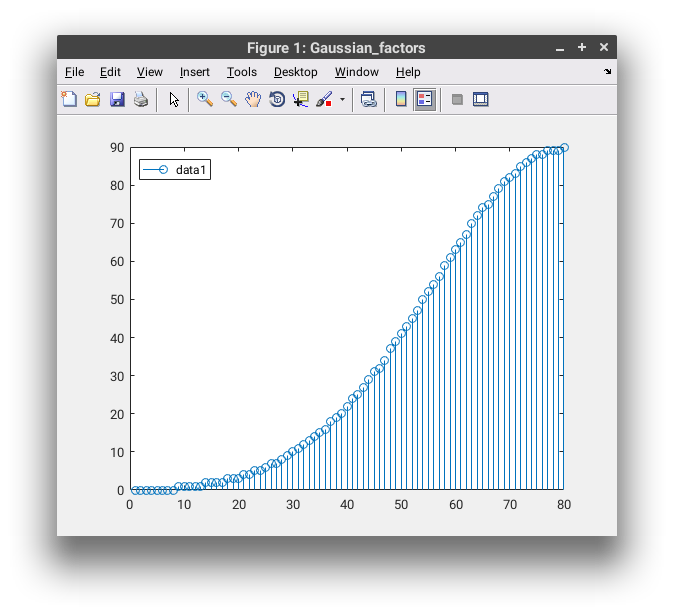Save figure with floppy disk icon
This screenshot has height=615, width=674.
117,99
